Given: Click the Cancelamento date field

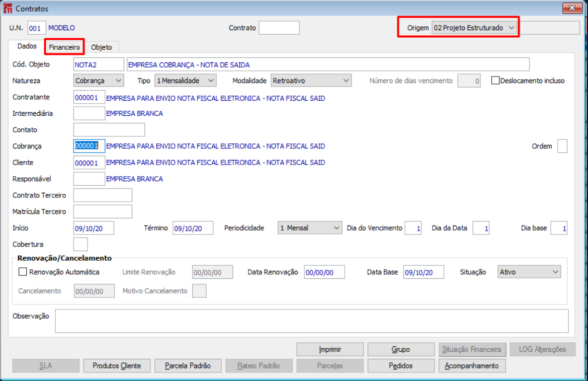Looking at the screenshot, I should point(94,291).
